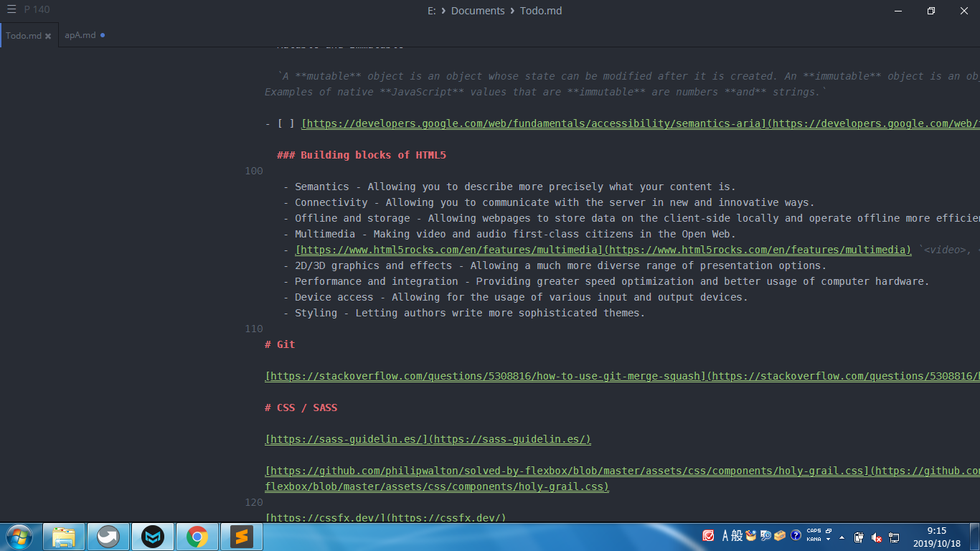Click the 'Performance and integration' line
Image resolution: width=980 pixels, height=551 pixels.
606,281
